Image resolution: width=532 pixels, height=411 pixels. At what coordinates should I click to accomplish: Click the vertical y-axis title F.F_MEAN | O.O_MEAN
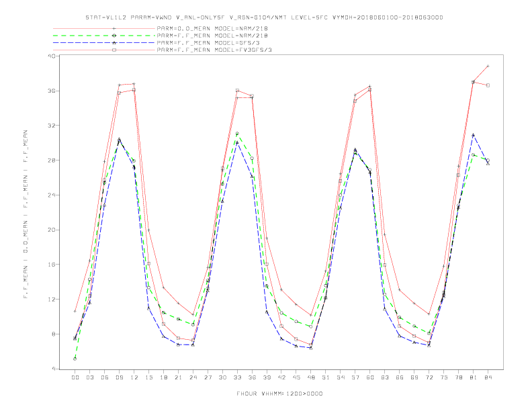26,214
